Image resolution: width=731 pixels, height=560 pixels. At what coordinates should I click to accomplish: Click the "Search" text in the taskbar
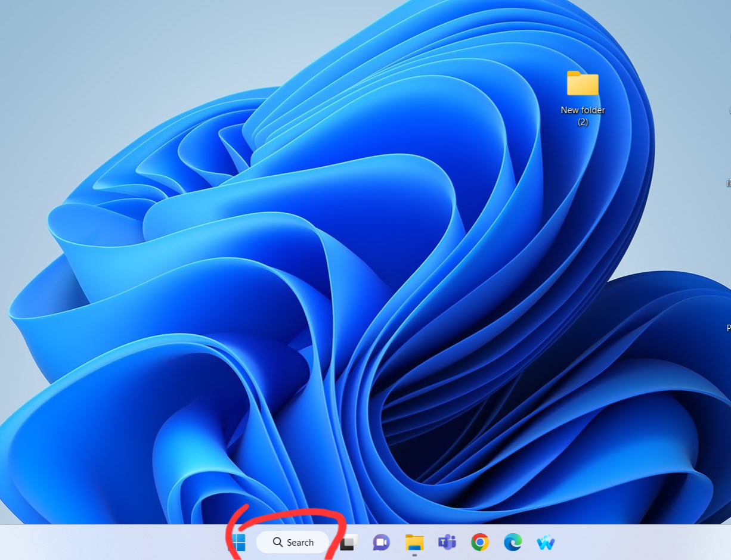(300, 543)
